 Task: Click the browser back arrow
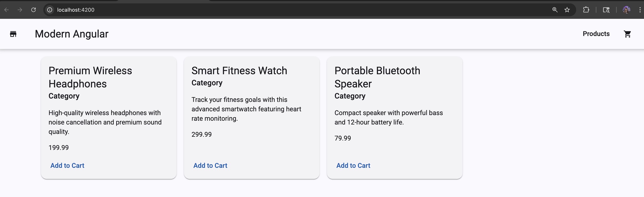pyautogui.click(x=7, y=10)
